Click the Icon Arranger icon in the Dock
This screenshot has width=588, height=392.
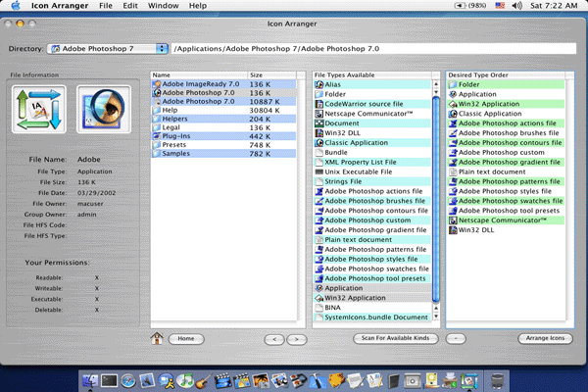(x=469, y=381)
